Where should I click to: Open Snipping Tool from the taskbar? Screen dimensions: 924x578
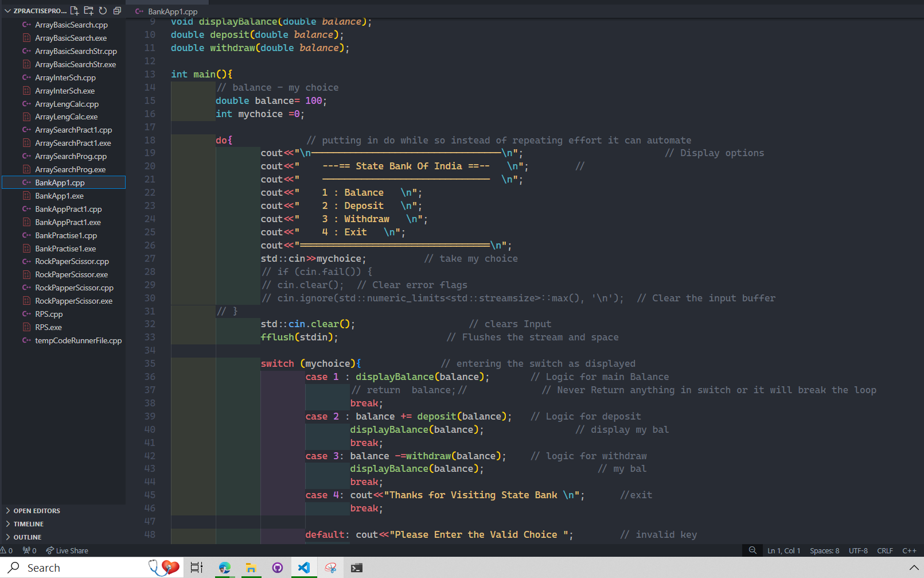click(330, 568)
